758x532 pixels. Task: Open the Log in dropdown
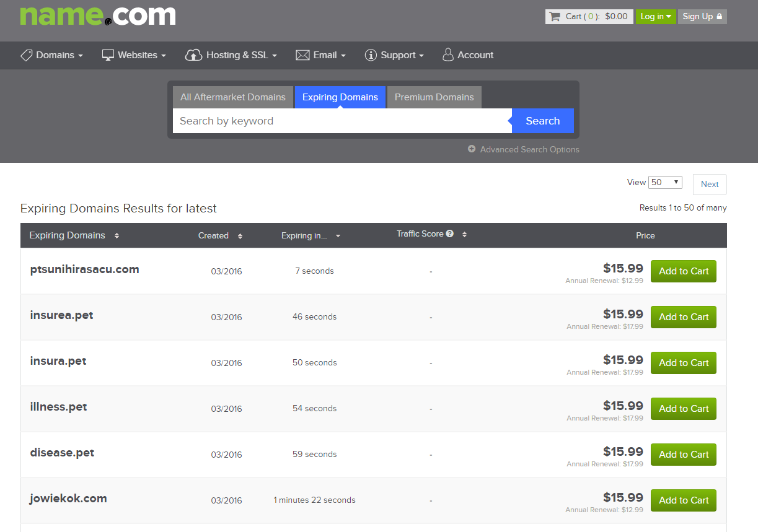[x=656, y=17]
